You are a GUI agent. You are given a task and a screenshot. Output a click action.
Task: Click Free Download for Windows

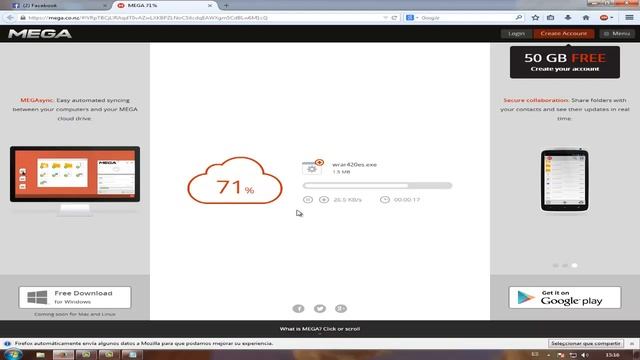click(x=75, y=297)
